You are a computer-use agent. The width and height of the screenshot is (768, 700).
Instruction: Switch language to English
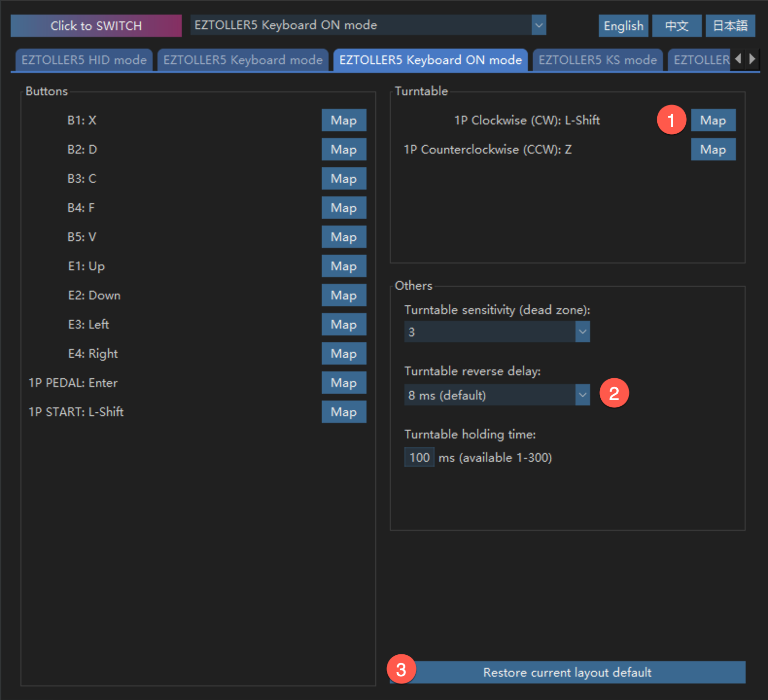coord(623,26)
